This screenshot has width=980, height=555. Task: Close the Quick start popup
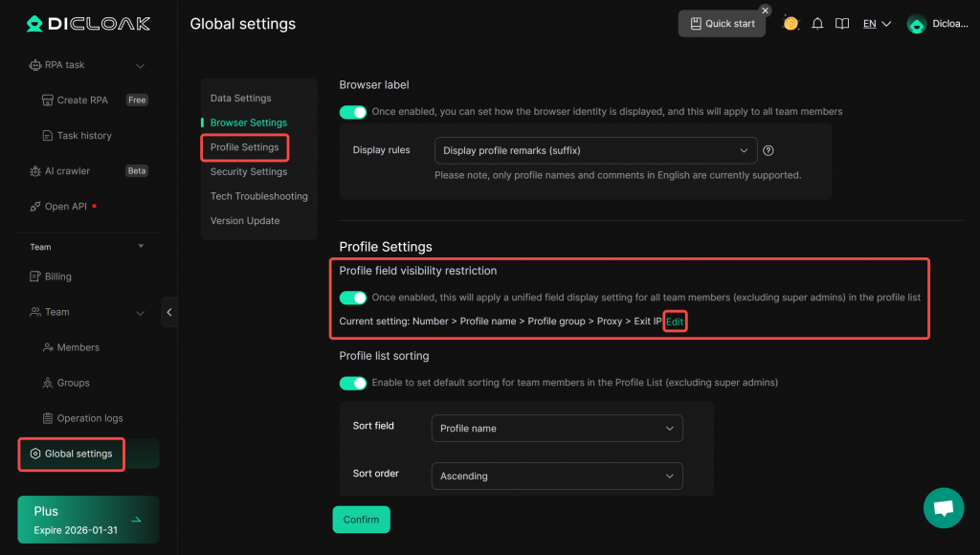click(765, 11)
